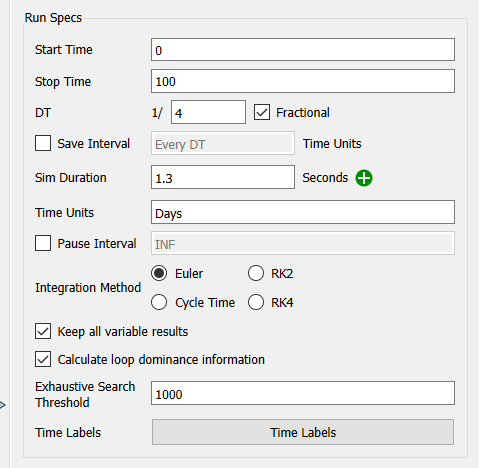Click the Start Time field

coord(303,50)
